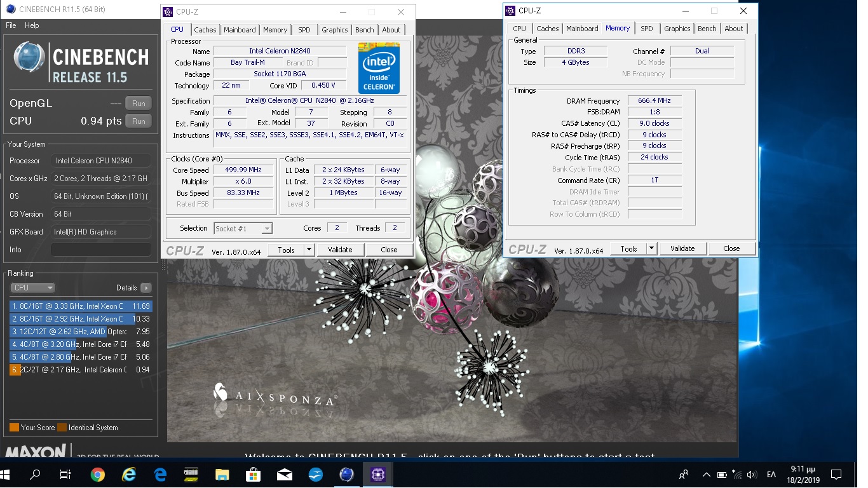This screenshot has width=868, height=488.
Task: Select ranking entry 8C/16T @ 3.33 GHz
Action: 81,306
